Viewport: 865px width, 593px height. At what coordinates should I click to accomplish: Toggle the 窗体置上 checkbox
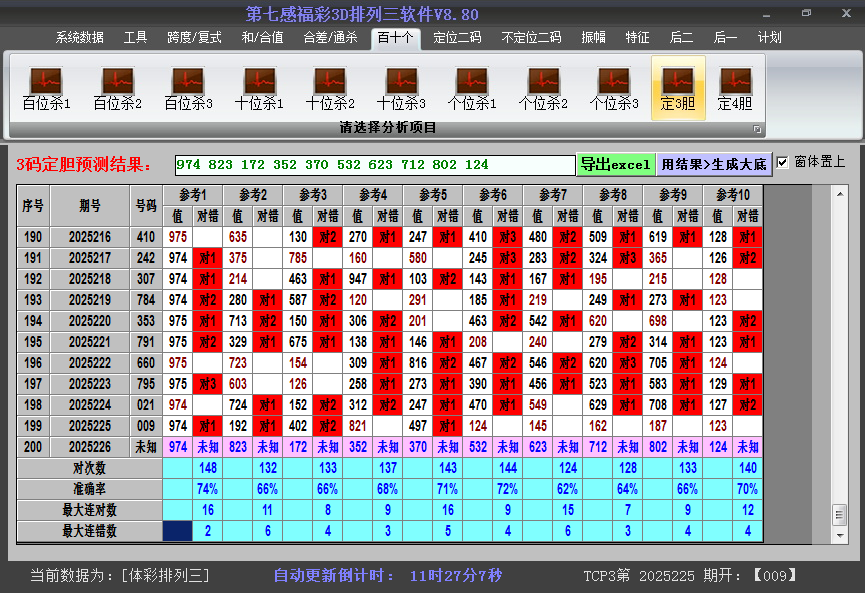(783, 162)
